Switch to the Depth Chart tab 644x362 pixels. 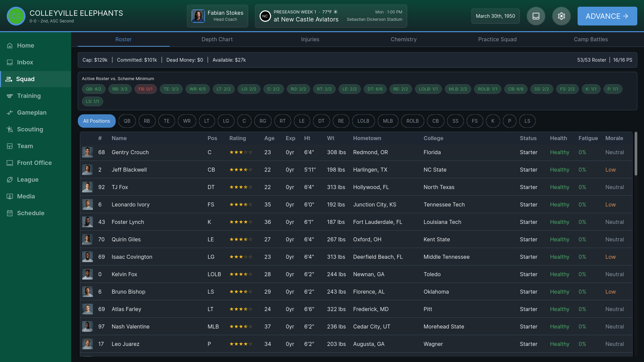[x=217, y=39]
